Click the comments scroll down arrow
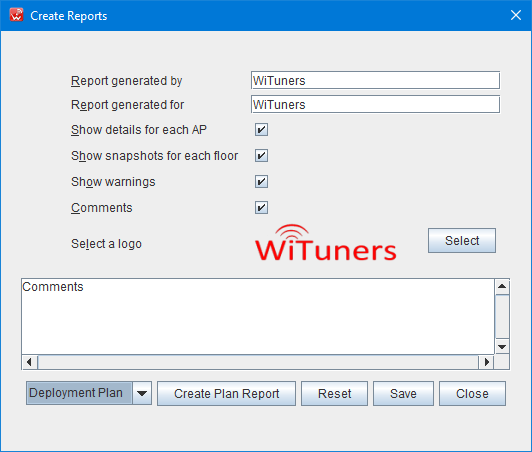This screenshot has width=532, height=452. [502, 346]
